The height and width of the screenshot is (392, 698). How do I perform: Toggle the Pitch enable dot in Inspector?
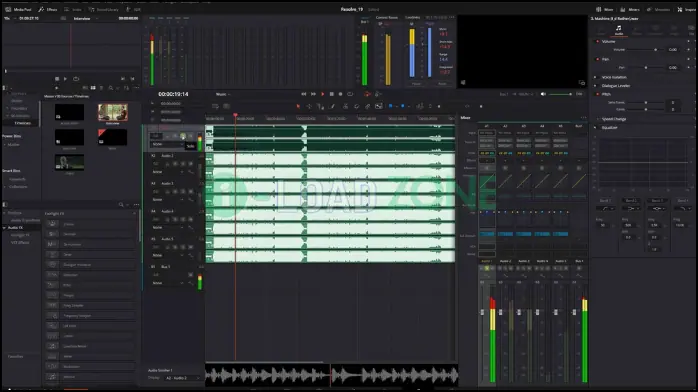(597, 94)
